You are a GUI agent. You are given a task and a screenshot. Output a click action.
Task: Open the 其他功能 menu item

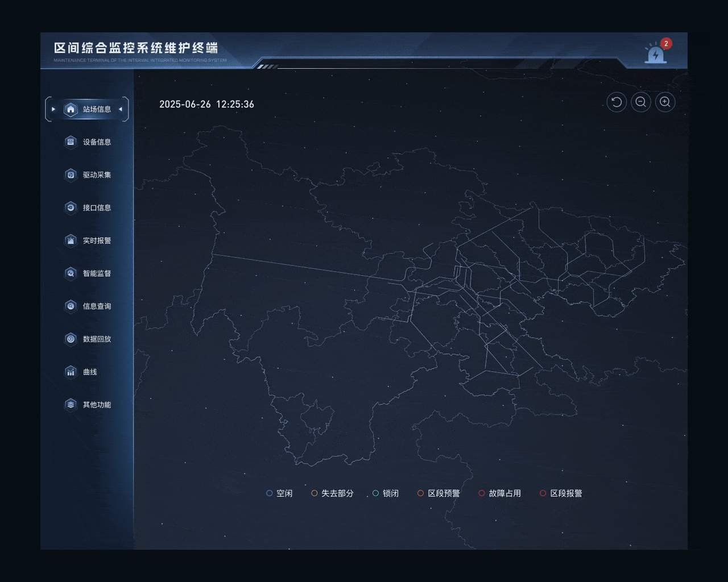tap(87, 405)
